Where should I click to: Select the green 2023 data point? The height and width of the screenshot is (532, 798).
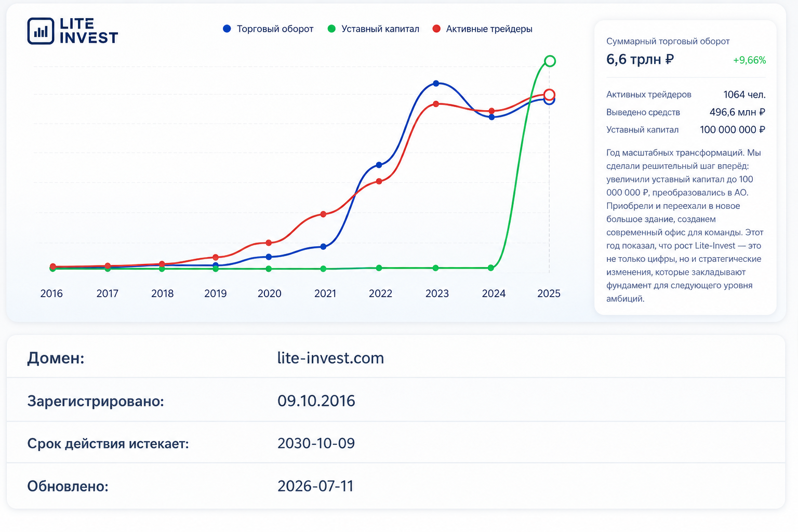435,268
